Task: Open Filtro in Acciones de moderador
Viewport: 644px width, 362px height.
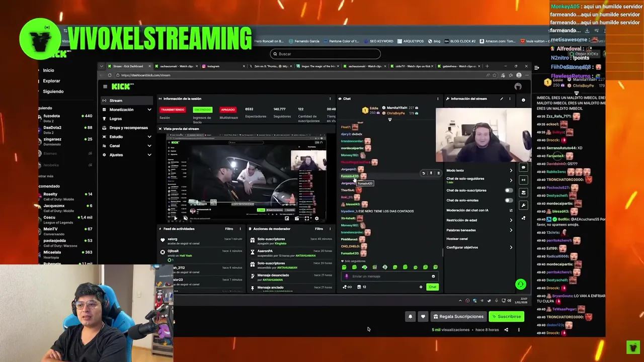Action: (318, 229)
